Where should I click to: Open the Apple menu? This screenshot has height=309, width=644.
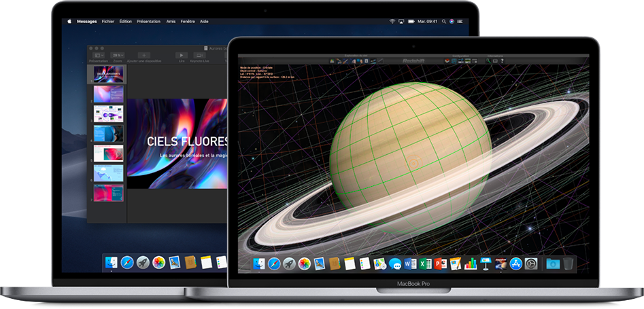click(x=69, y=21)
